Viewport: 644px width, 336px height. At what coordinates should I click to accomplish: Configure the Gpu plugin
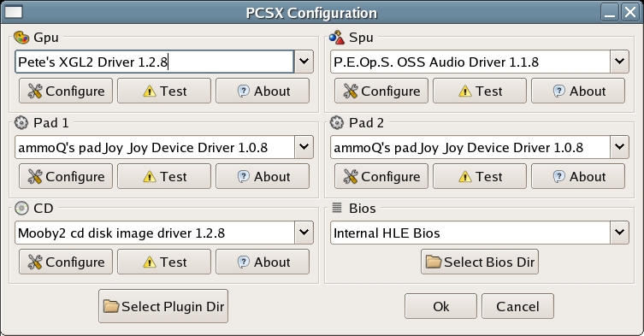(66, 91)
